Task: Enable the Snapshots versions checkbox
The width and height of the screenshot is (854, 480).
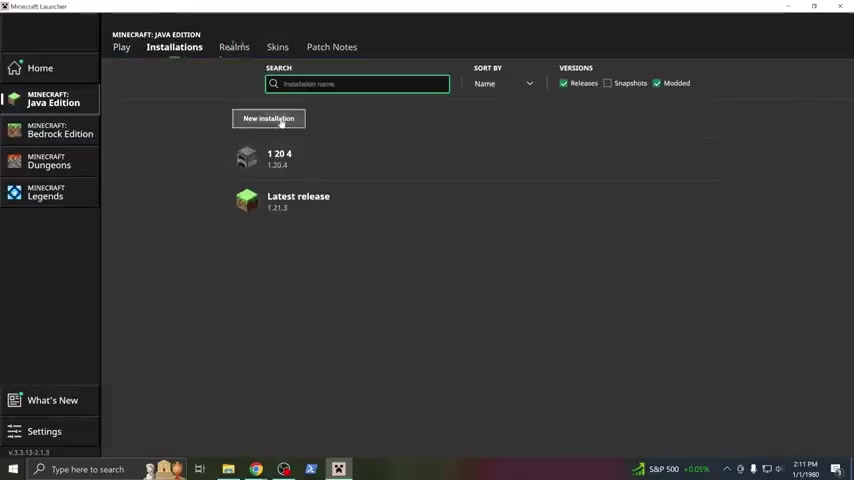Action: [607, 83]
